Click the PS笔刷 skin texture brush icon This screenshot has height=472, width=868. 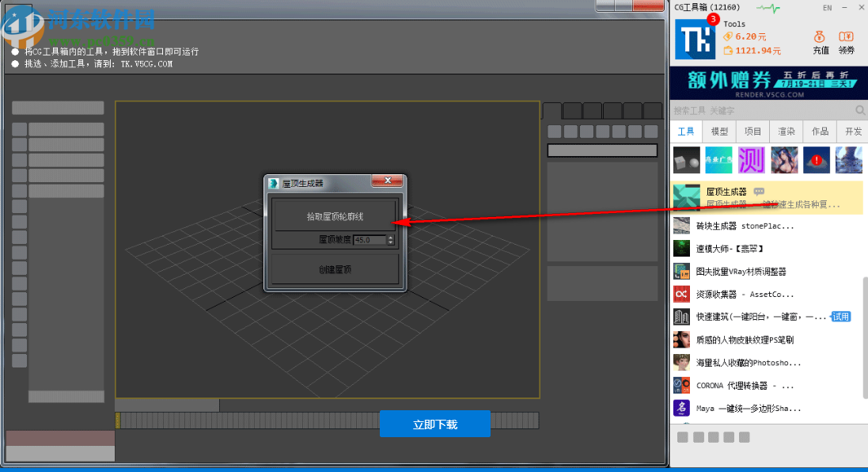(681, 339)
